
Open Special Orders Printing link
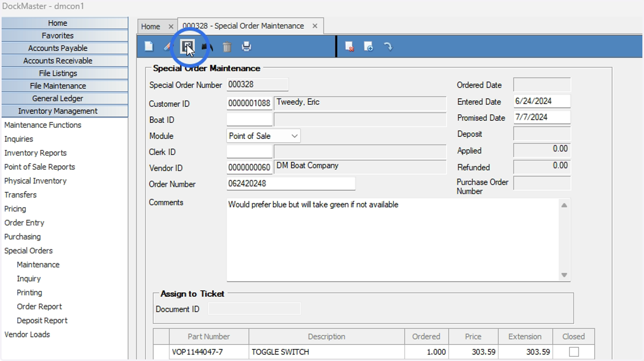[30, 292]
